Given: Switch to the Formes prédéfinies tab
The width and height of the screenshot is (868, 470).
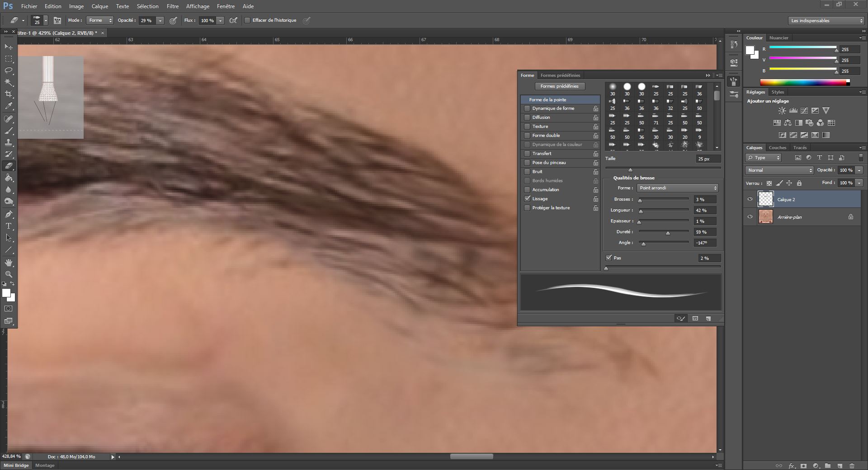Looking at the screenshot, I should tap(560, 75).
